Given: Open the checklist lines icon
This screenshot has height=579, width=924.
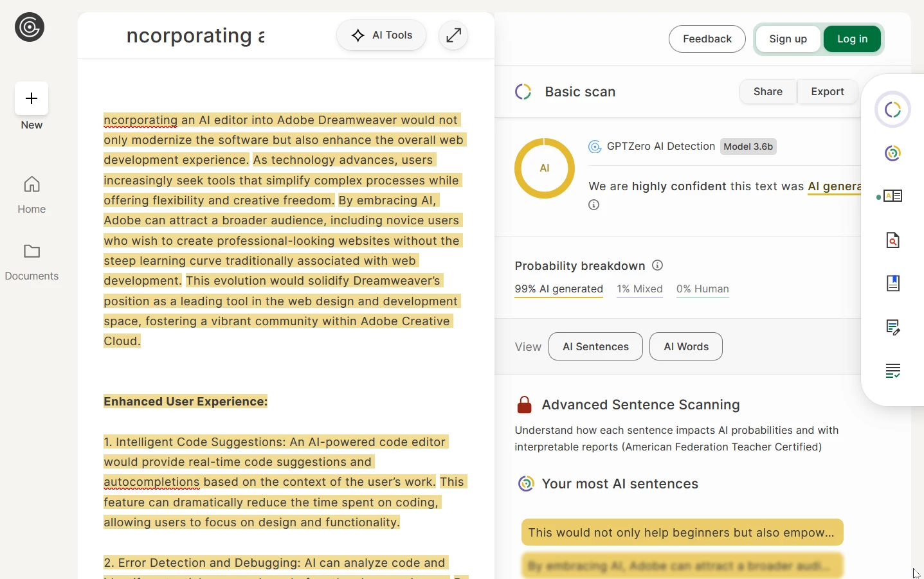Looking at the screenshot, I should pyautogui.click(x=892, y=371).
